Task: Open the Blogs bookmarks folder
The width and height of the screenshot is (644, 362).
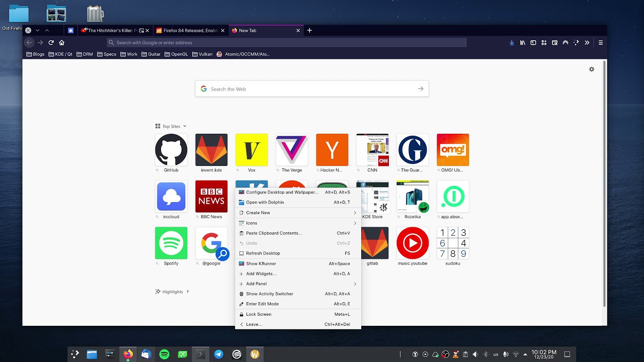Action: coord(35,54)
